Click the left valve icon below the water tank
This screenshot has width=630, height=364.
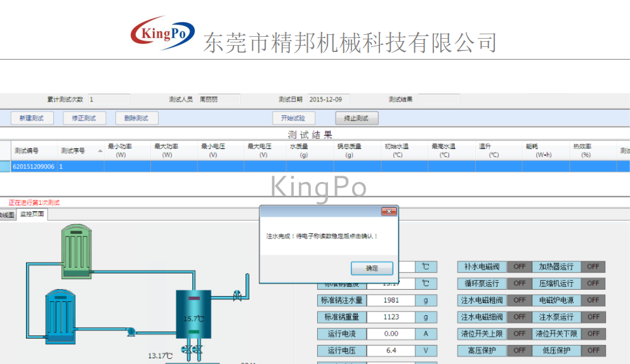186,349
